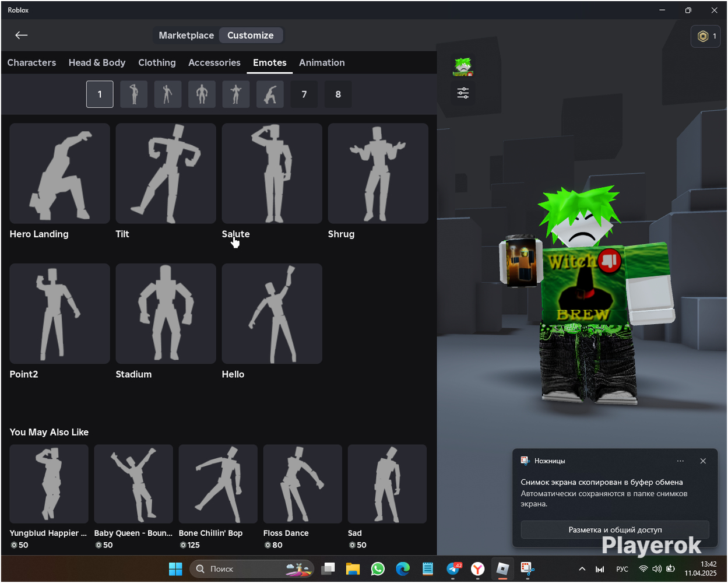Choose the Hello emote thumbnail
Viewport: 728px width, 583px height.
click(272, 314)
